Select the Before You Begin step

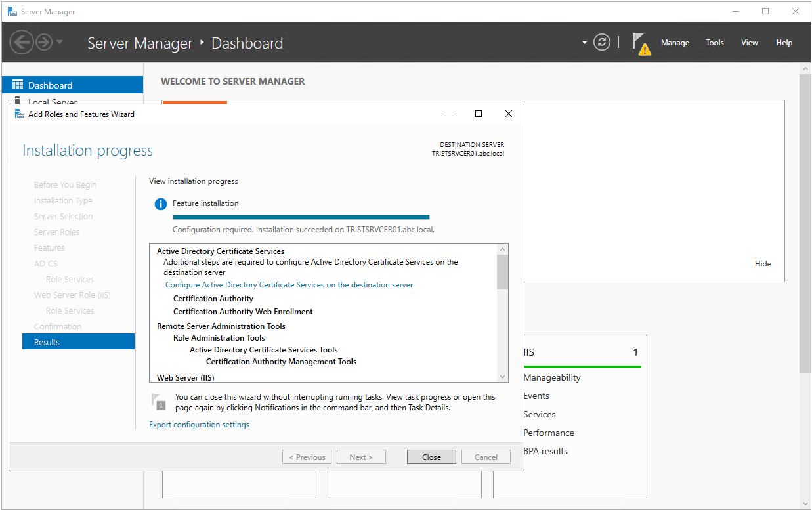click(x=65, y=184)
